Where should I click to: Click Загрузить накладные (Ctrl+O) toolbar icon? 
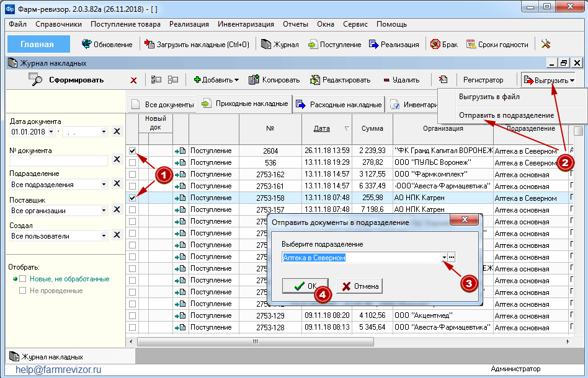149,44
